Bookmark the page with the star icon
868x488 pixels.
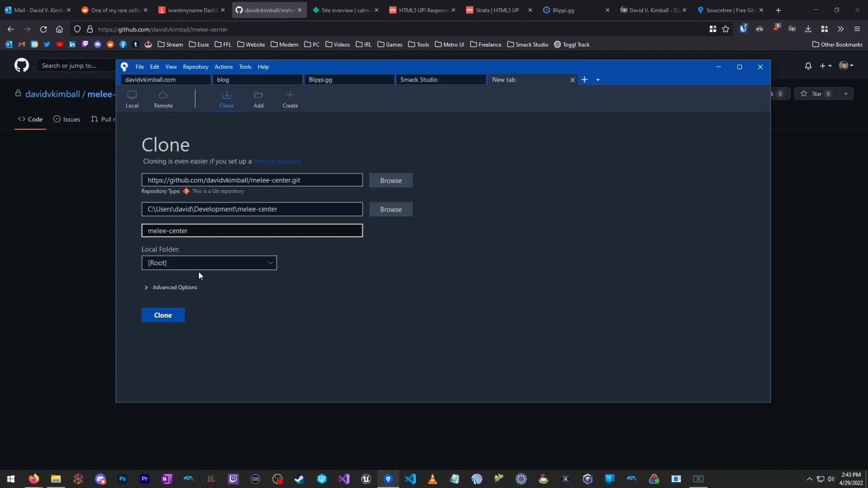tap(725, 29)
